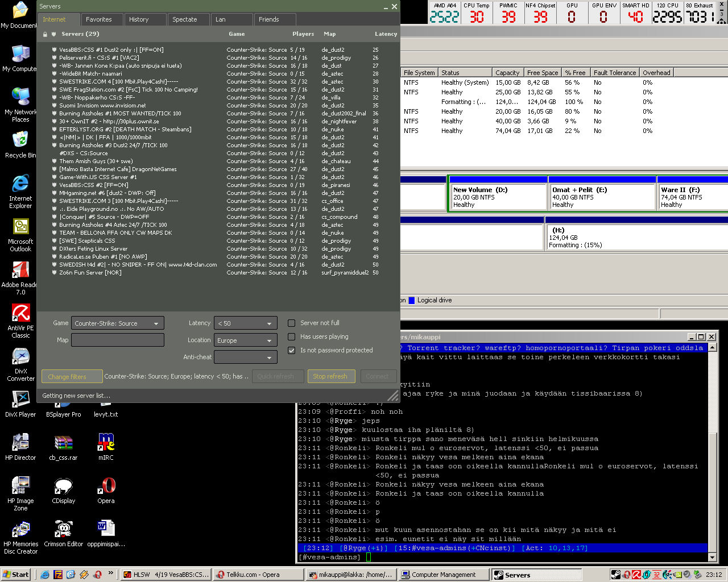The height and width of the screenshot is (582, 728).
Task: Switch to the Favorites tab
Action: pyautogui.click(x=101, y=19)
